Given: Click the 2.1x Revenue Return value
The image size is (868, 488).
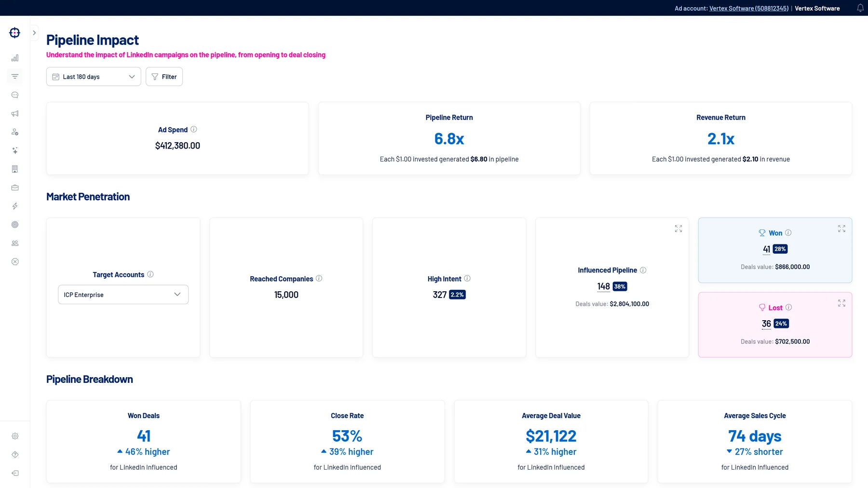Looking at the screenshot, I should tap(721, 139).
